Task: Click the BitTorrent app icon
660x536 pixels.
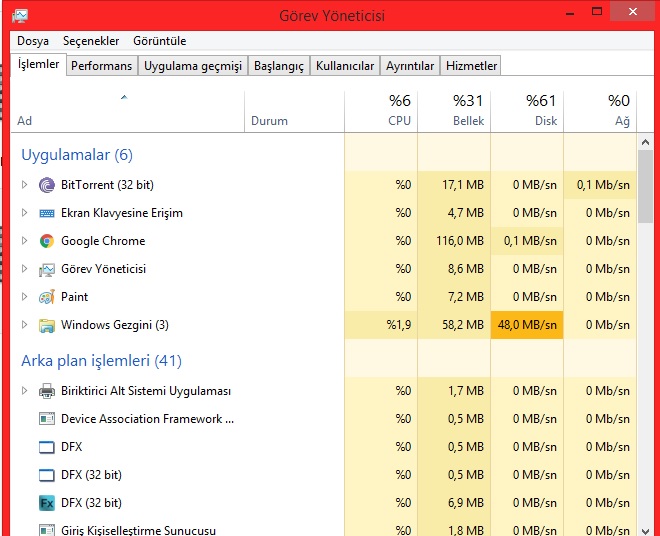Action: 47,185
